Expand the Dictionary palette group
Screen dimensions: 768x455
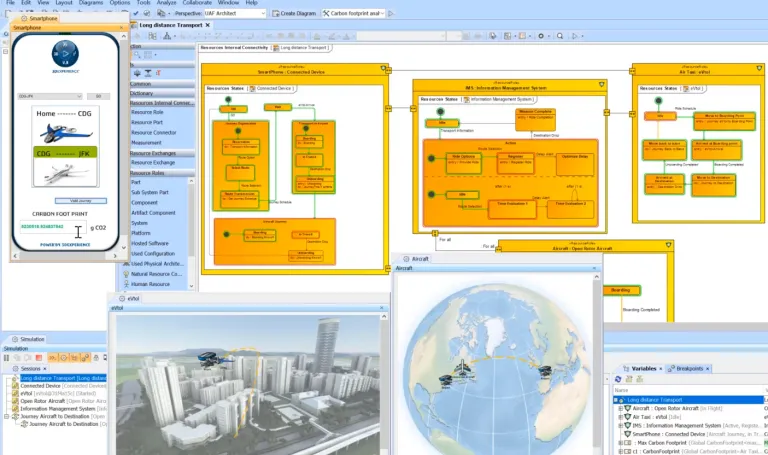162,93
